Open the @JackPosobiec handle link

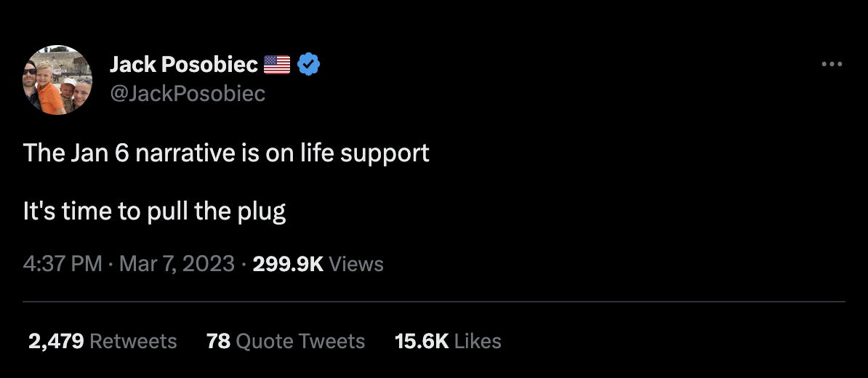click(187, 94)
